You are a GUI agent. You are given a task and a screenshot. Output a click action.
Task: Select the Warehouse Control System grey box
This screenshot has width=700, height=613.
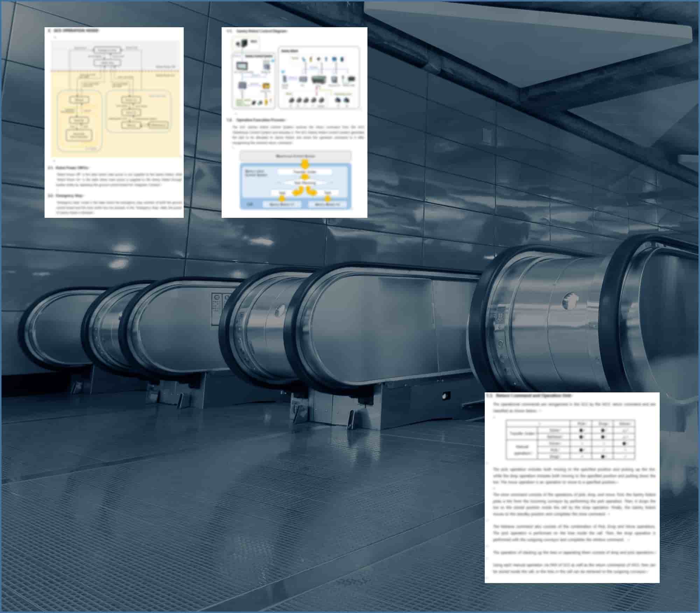point(295,156)
